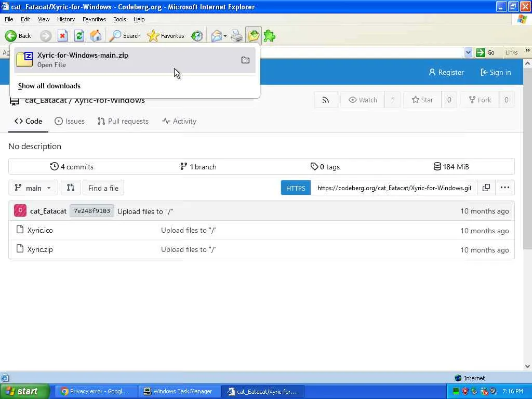Expand the Mail button dropdown arrow

point(225,36)
